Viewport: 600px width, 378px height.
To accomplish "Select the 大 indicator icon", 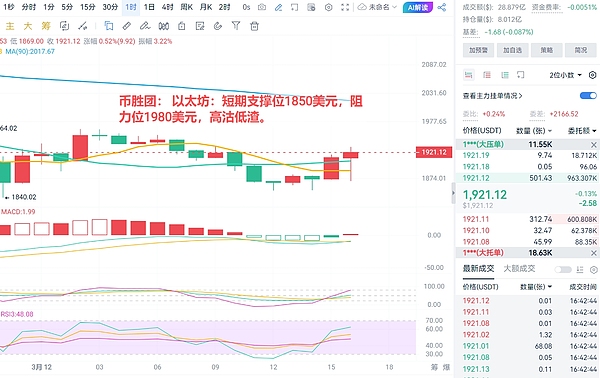I will [28, 26].
